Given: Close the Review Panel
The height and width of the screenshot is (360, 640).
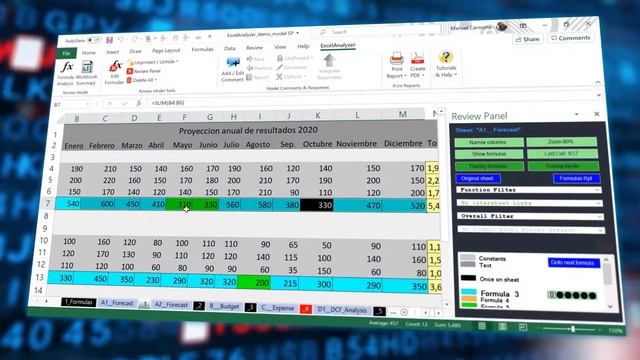Looking at the screenshot, I should (597, 114).
